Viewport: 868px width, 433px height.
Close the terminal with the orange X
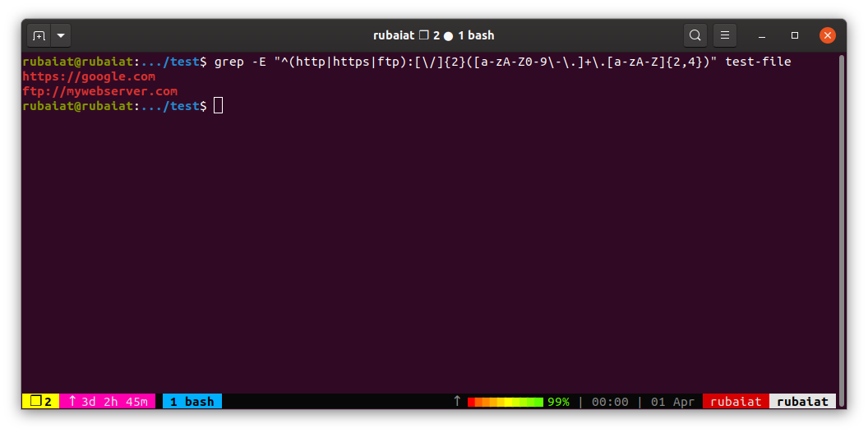(827, 35)
